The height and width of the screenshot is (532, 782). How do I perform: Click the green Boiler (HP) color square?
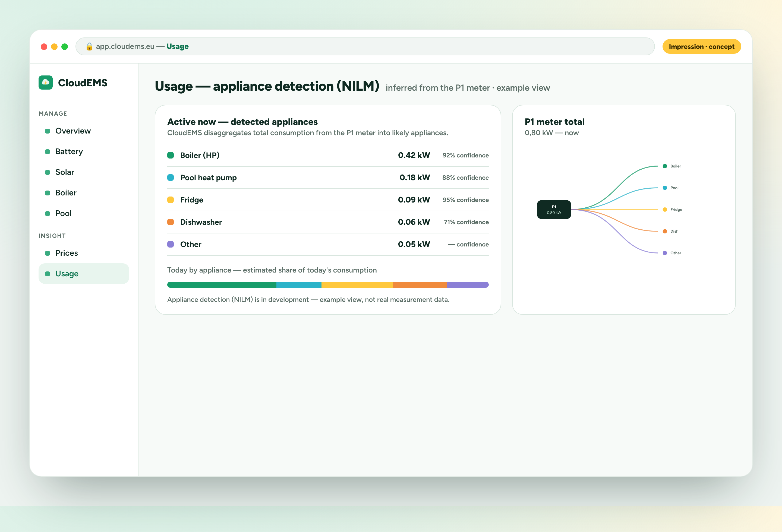tap(171, 155)
